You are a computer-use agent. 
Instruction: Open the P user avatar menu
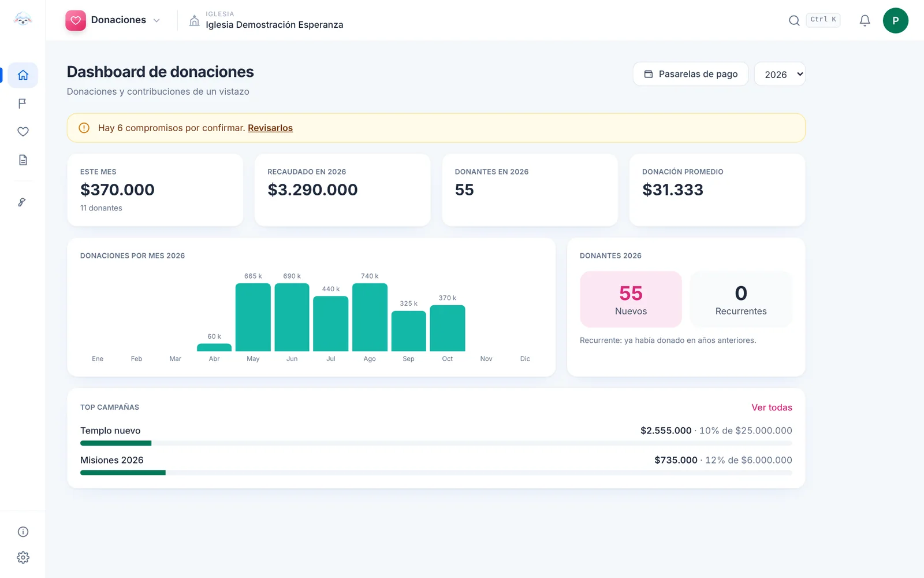coord(895,21)
